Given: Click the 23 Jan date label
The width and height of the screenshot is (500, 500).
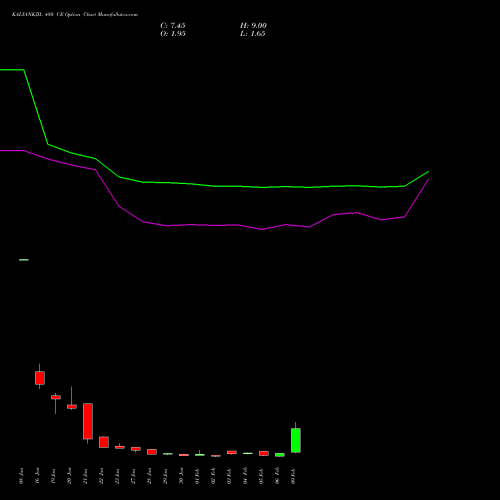Looking at the screenshot, I should (117, 476).
